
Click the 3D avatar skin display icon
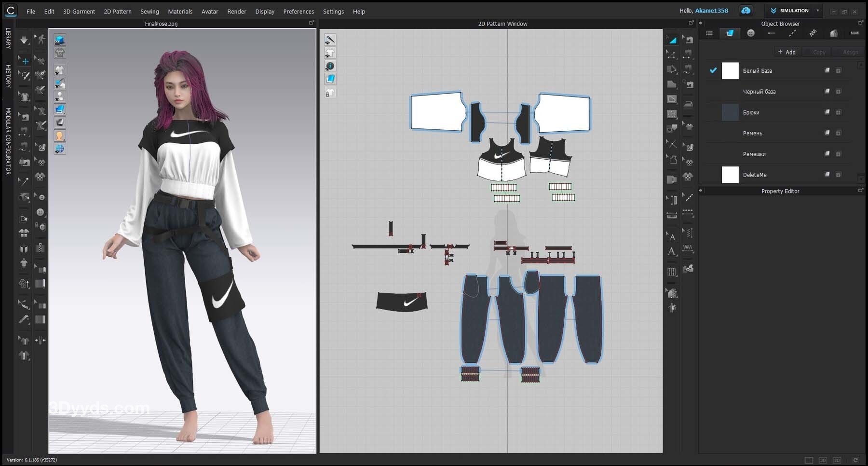point(60,136)
